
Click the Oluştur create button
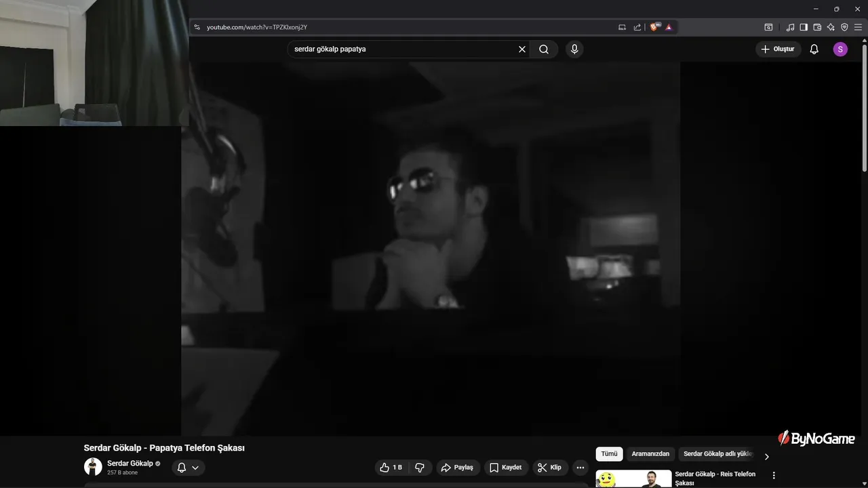click(x=778, y=49)
